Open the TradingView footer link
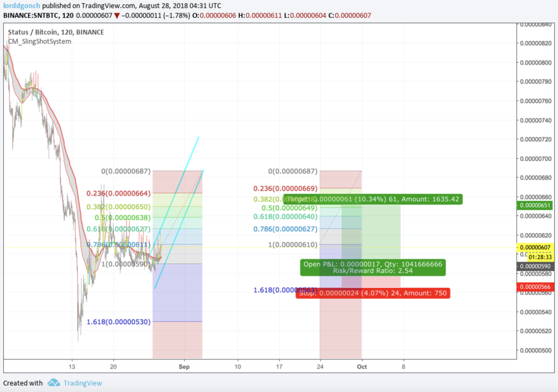This screenshot has height=392, width=558. point(83,383)
